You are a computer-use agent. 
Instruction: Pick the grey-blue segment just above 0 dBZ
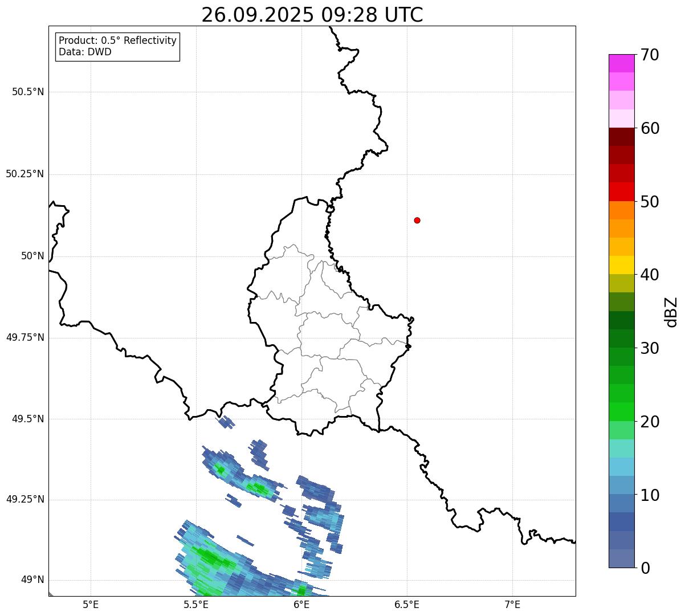click(622, 558)
